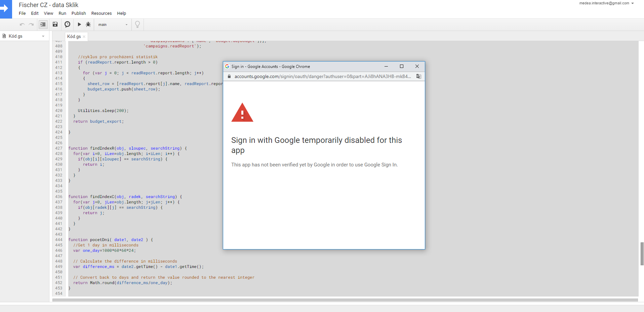Open the Resources menu

(102, 13)
